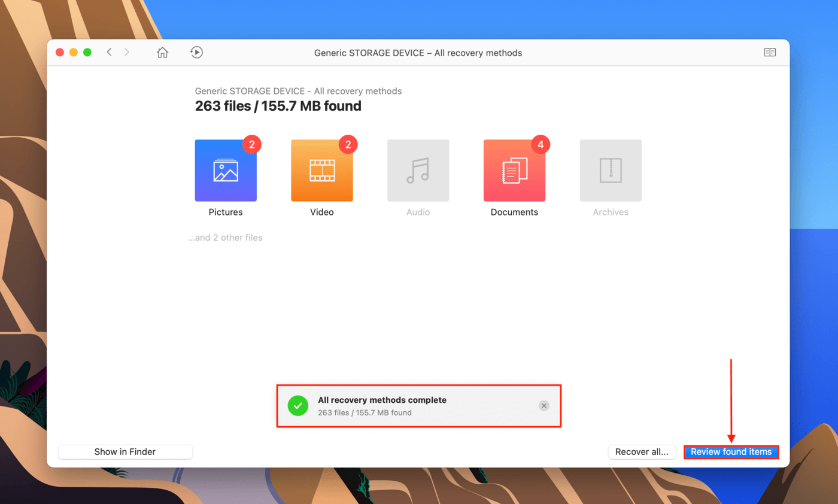Select the greyed-out Archives category tile
This screenshot has width=838, height=504.
point(611,171)
